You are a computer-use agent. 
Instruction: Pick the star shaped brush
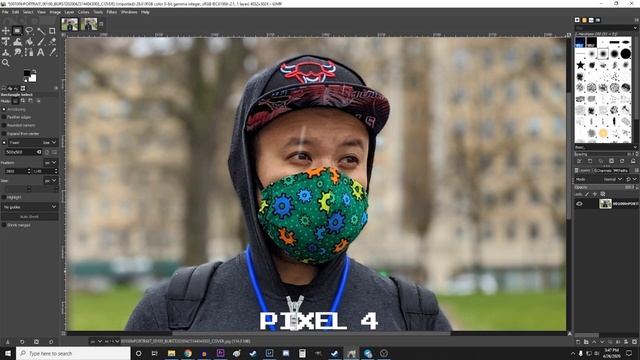(580, 64)
